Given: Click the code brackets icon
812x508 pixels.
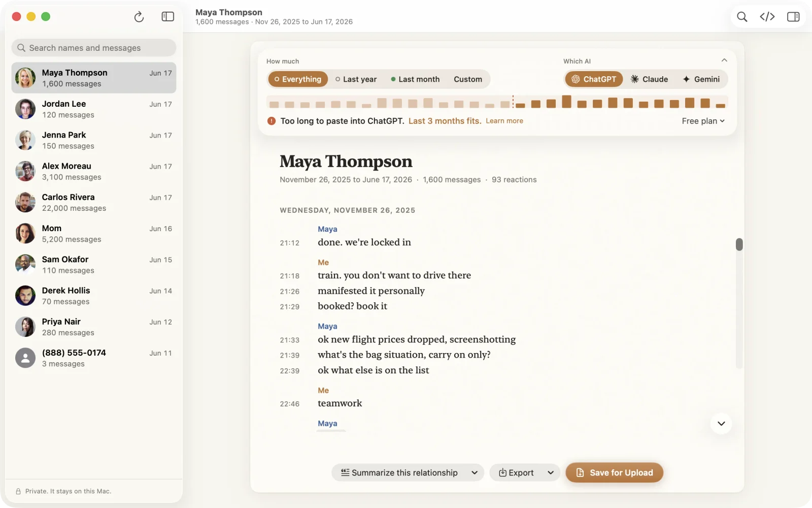Looking at the screenshot, I should click(767, 17).
